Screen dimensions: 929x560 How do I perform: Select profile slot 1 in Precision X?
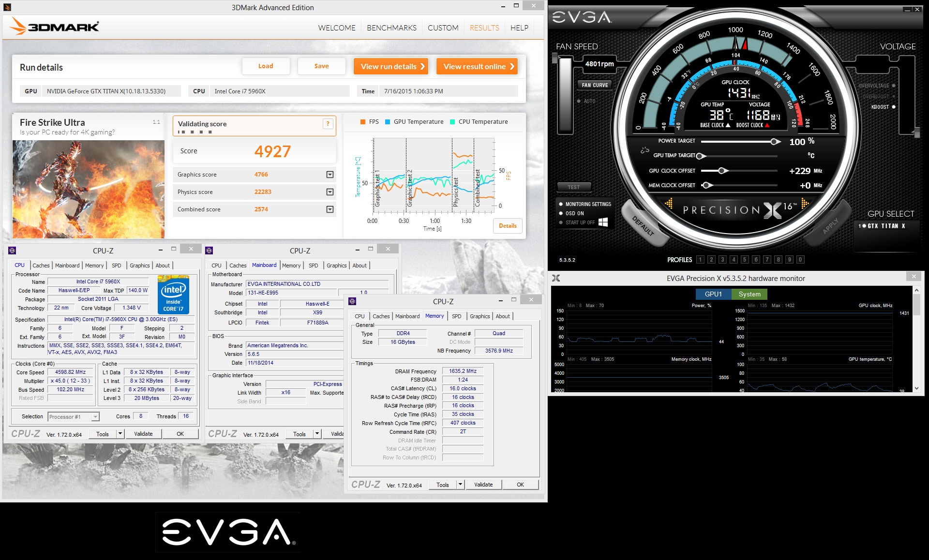pos(700,260)
